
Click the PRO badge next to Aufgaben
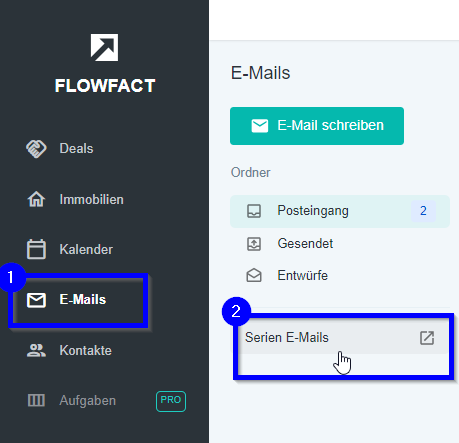(x=171, y=401)
